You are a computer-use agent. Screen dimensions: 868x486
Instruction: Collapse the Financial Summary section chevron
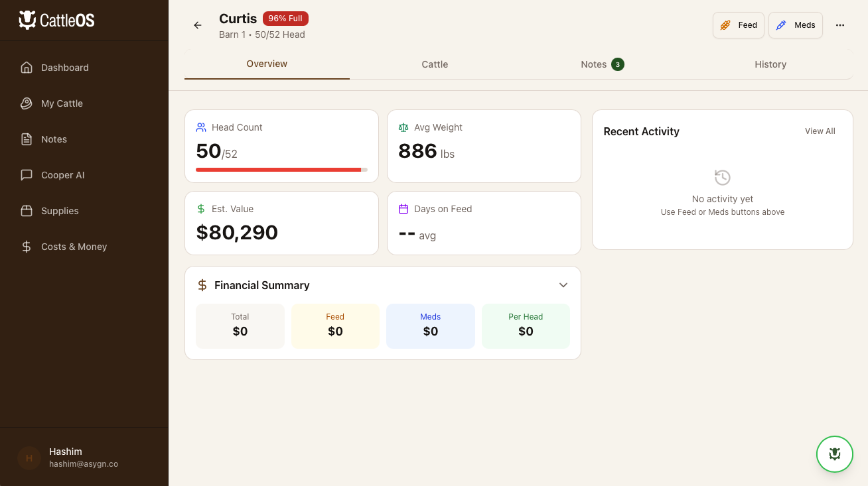[x=563, y=284]
